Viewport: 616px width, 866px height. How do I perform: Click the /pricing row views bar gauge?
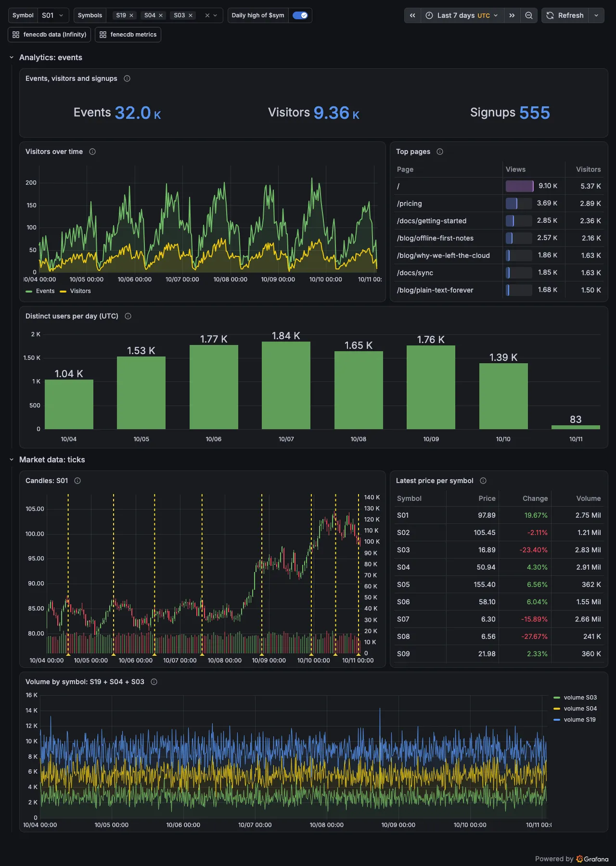pyautogui.click(x=519, y=204)
